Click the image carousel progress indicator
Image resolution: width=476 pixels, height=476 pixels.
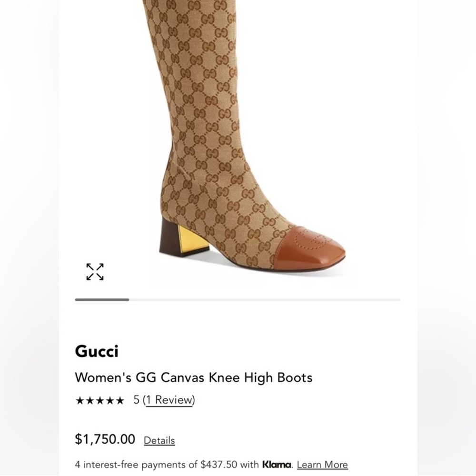point(102,299)
